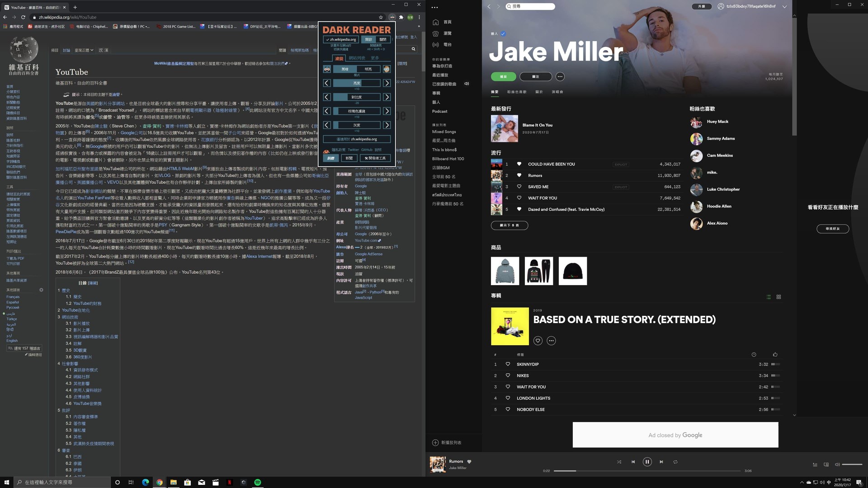
Task: Seek within the Rumors track progress bar
Action: point(647,471)
